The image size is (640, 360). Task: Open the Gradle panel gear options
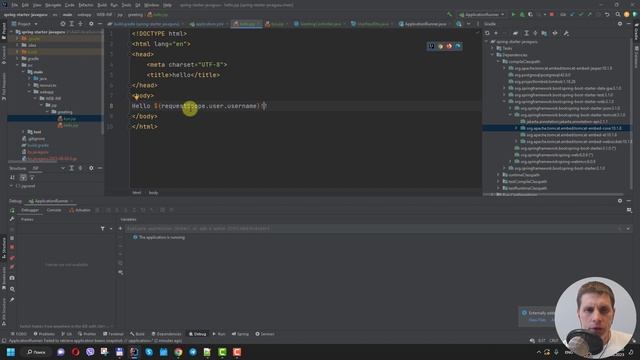(x=620, y=24)
